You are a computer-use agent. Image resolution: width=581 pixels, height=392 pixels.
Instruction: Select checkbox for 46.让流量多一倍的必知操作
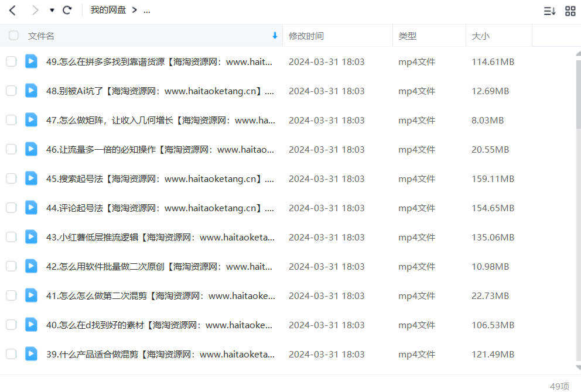11,149
